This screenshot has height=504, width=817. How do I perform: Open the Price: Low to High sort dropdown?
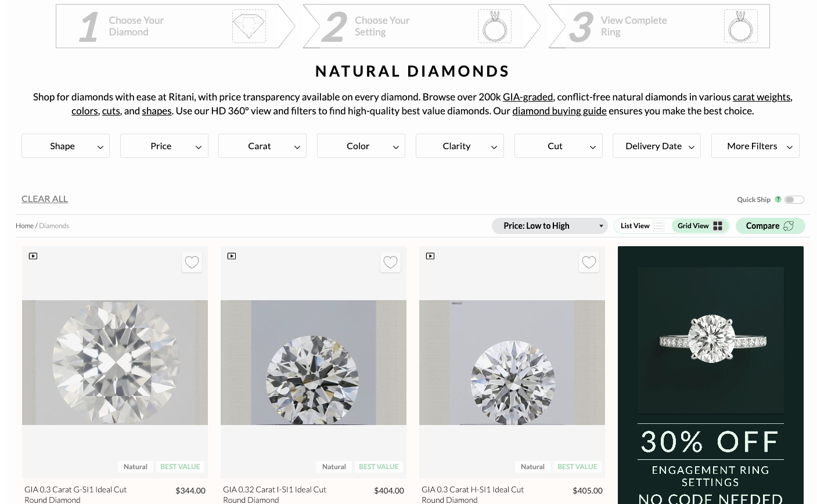(549, 226)
